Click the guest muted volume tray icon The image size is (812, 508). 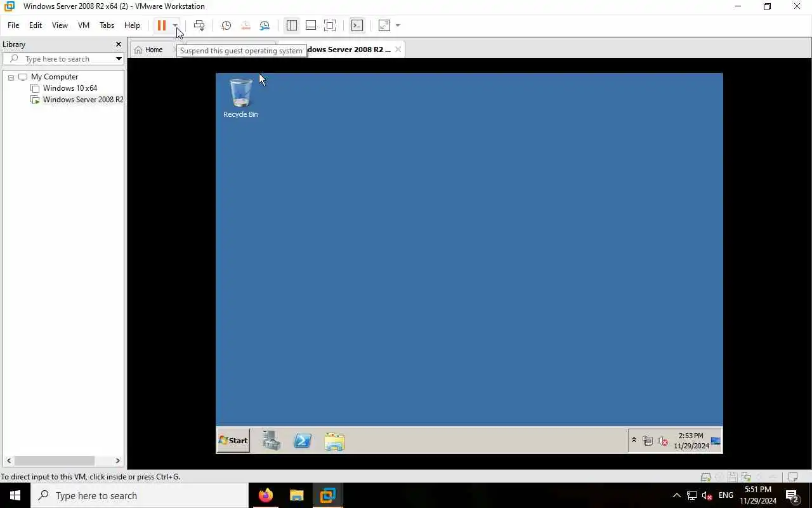(662, 441)
